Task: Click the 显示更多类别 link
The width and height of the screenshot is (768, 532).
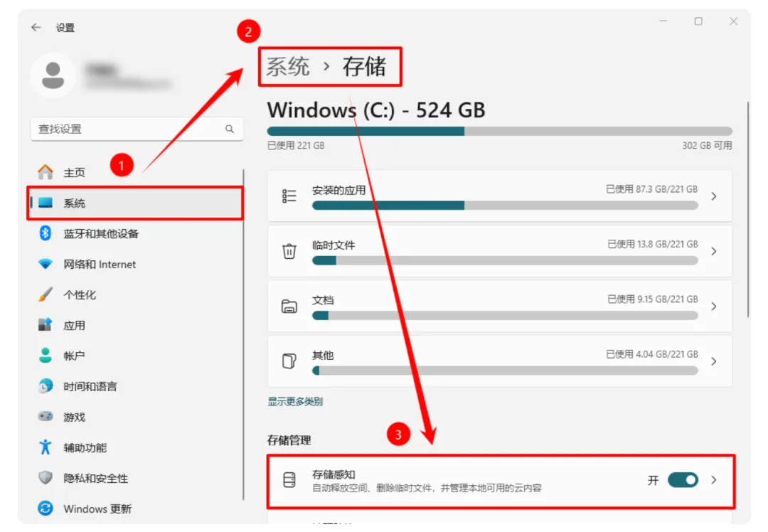Action: 295,402
